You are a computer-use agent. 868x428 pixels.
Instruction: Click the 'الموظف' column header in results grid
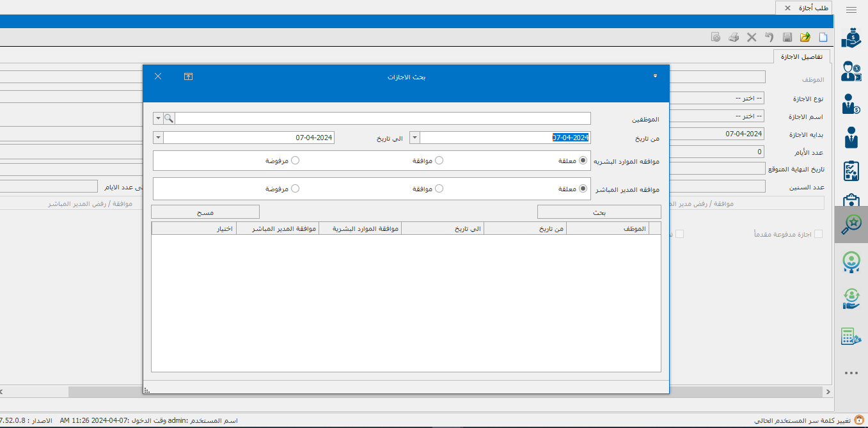607,228
